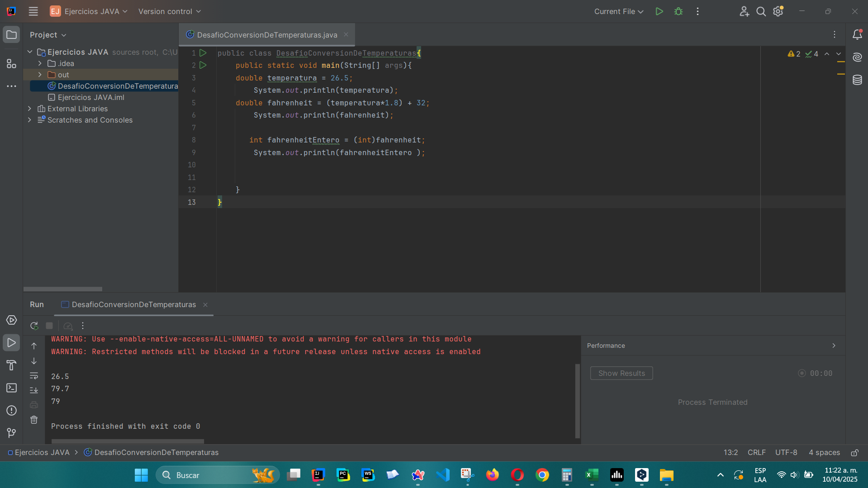This screenshot has height=488, width=868.
Task: Toggle read-only lock in status bar
Action: [x=854, y=453]
